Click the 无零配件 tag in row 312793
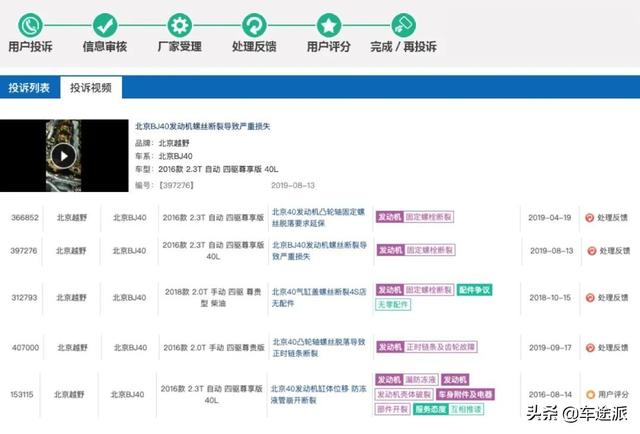 (x=393, y=305)
